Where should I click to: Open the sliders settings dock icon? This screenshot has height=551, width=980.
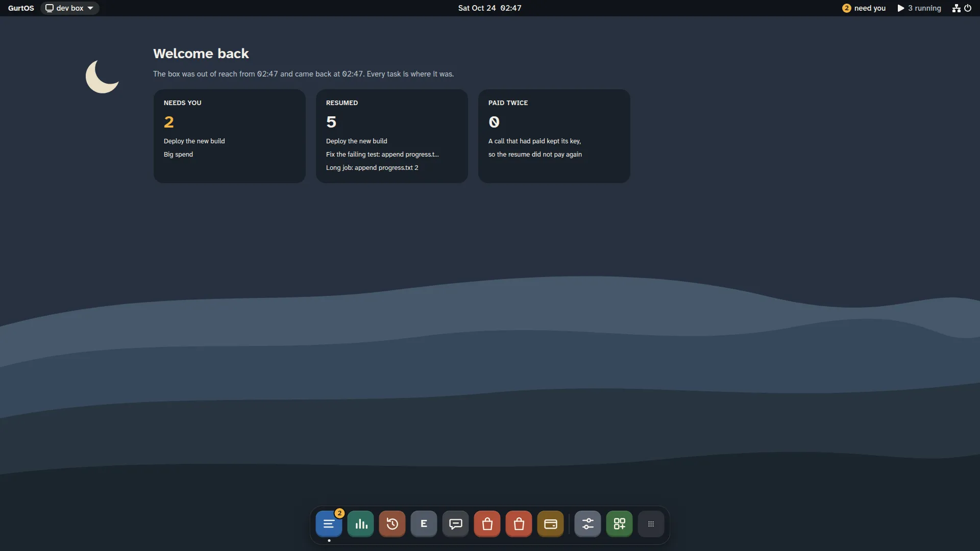(x=588, y=524)
